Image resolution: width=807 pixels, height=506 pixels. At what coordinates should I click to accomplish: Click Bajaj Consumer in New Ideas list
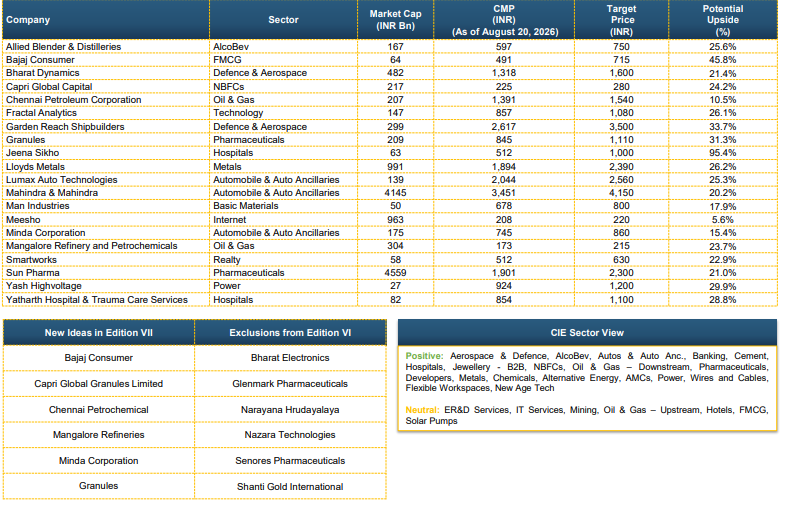(x=99, y=358)
